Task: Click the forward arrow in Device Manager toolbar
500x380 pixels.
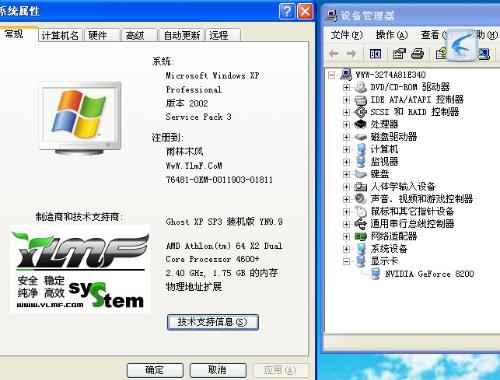Action: [351, 53]
